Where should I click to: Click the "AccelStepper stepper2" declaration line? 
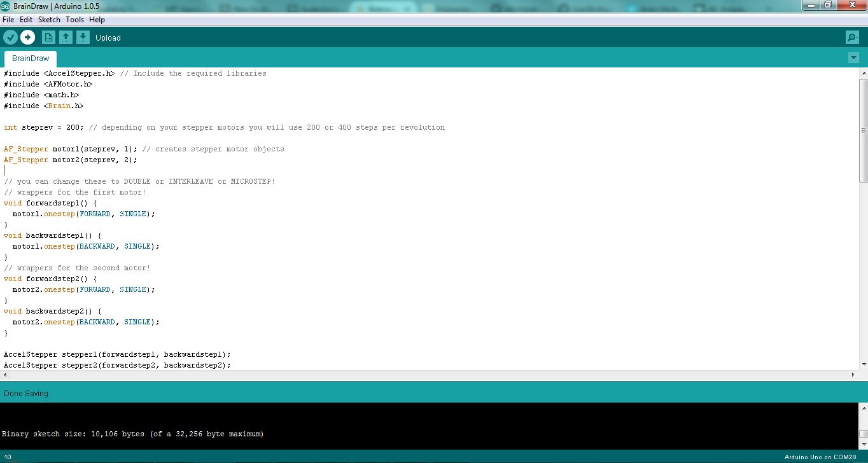[x=117, y=365]
